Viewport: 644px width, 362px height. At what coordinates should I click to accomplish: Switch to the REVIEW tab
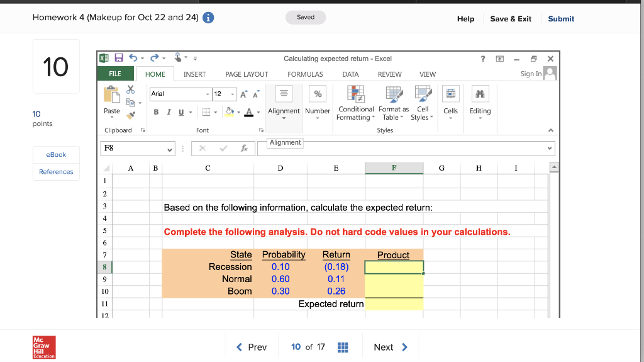coord(389,74)
